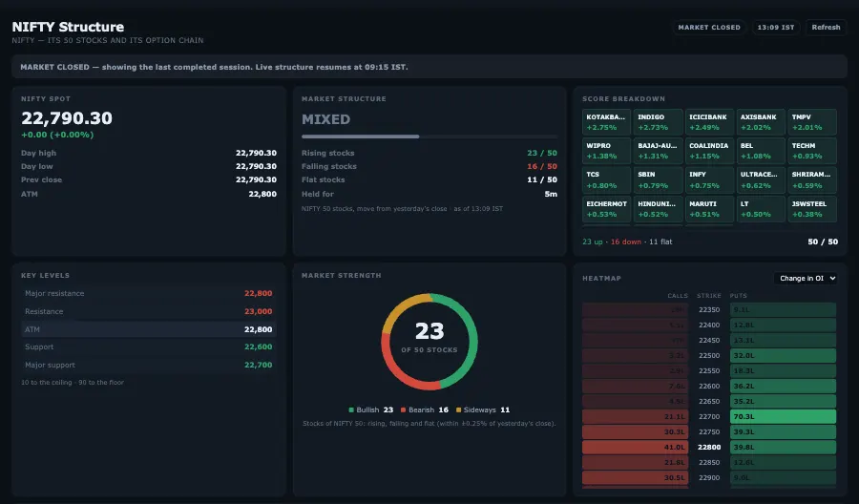Click the Day low value in NIFTY Spot
This screenshot has width=859, height=504.
pyautogui.click(x=256, y=166)
